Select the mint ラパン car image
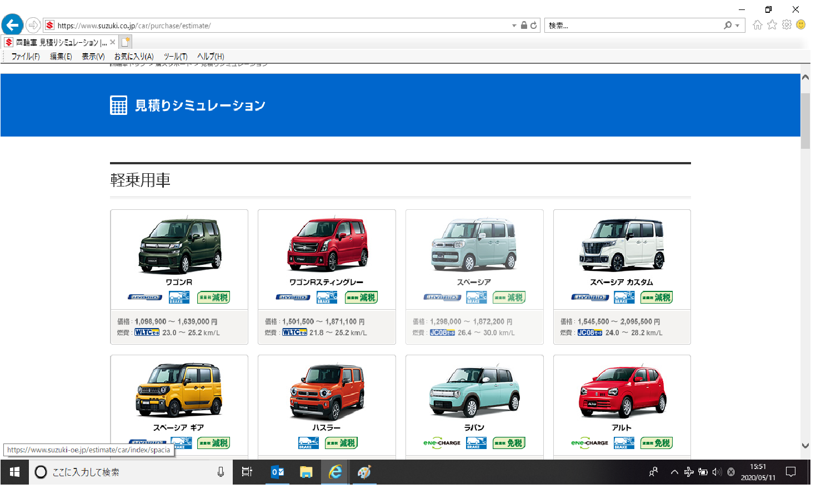The image size is (831, 504). (474, 391)
